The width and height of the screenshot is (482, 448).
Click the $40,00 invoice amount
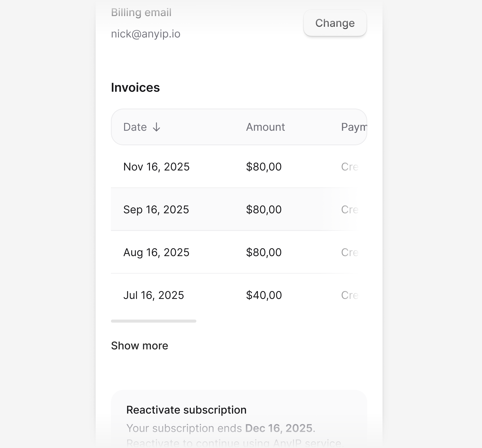click(x=264, y=295)
